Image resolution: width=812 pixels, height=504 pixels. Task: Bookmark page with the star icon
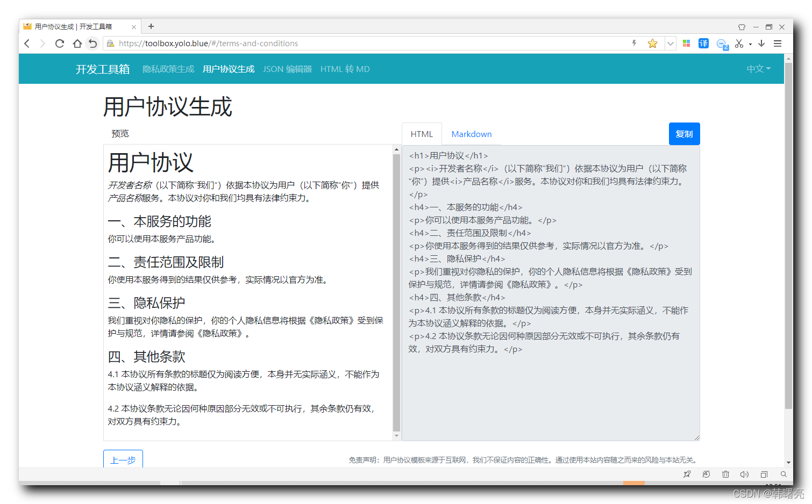652,44
